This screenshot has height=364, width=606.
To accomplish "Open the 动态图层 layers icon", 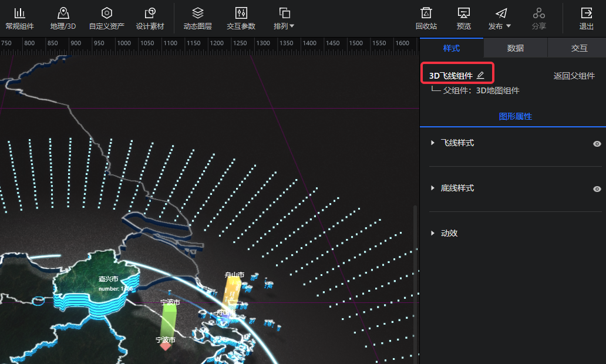I will coord(198,13).
